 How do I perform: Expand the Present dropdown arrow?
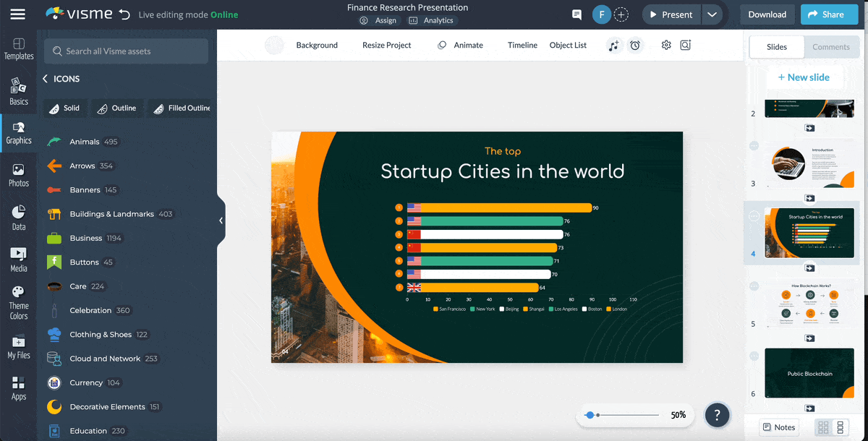(x=712, y=14)
